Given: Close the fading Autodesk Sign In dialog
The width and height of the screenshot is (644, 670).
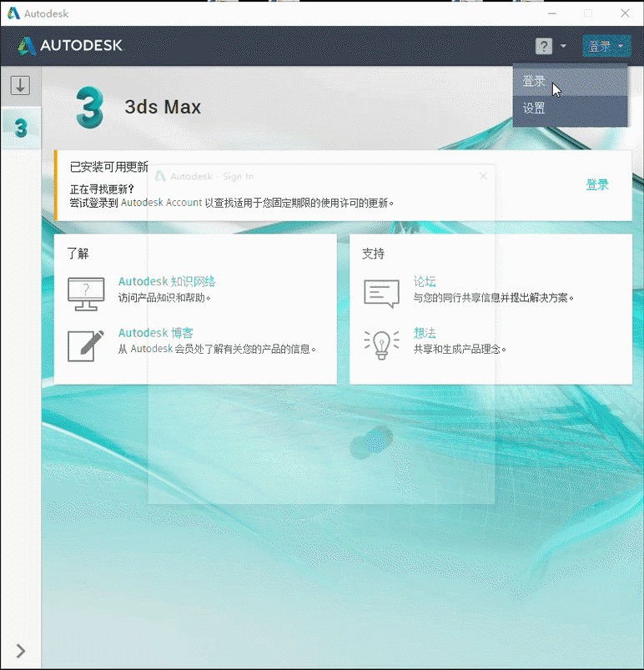Looking at the screenshot, I should [483, 176].
